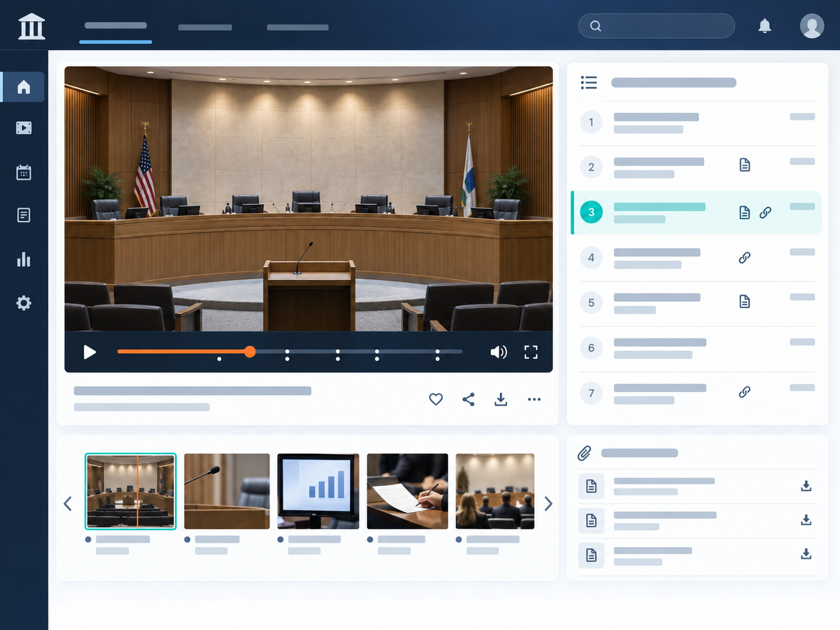Favorite the video with the heart icon
Image resolution: width=840 pixels, height=630 pixels.
tap(436, 399)
